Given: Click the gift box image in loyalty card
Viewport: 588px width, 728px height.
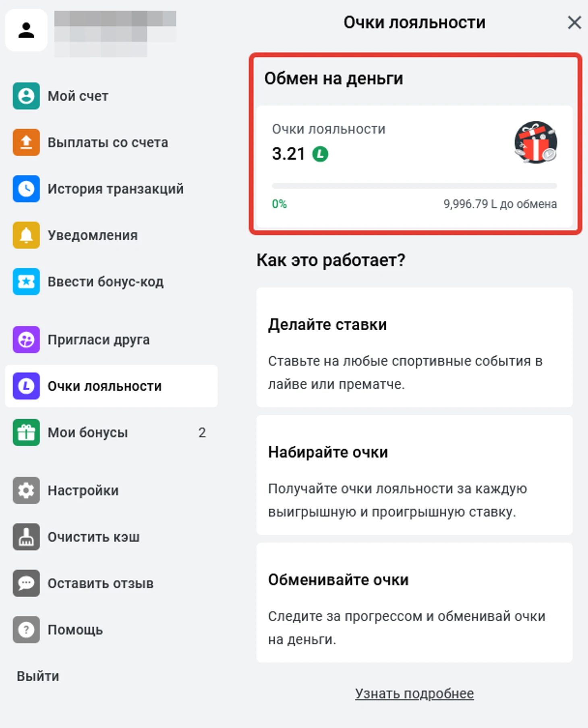Looking at the screenshot, I should coord(536,142).
